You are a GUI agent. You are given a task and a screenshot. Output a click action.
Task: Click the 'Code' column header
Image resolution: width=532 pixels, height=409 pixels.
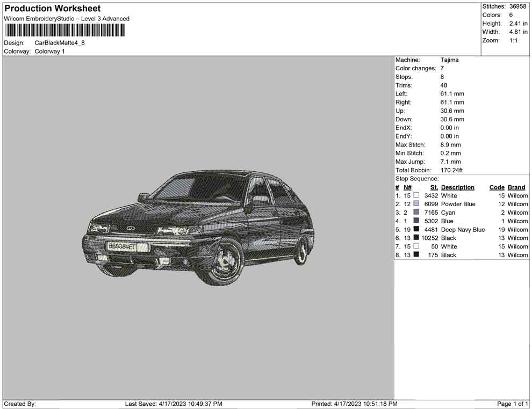click(497, 187)
